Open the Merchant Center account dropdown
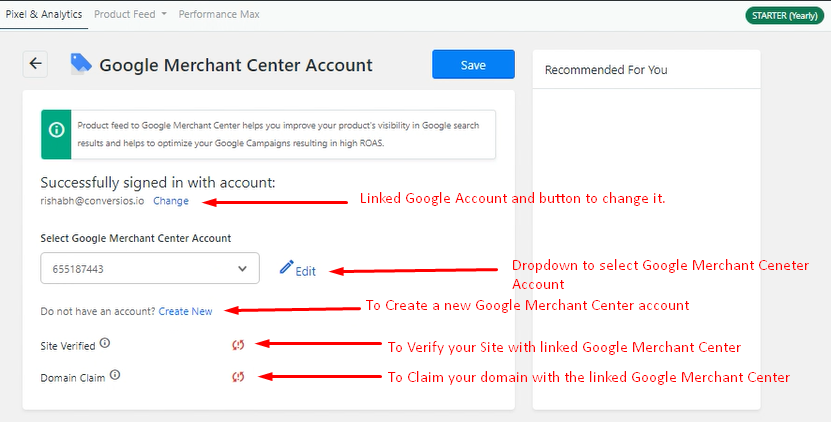The height and width of the screenshot is (422, 831). tap(150, 268)
